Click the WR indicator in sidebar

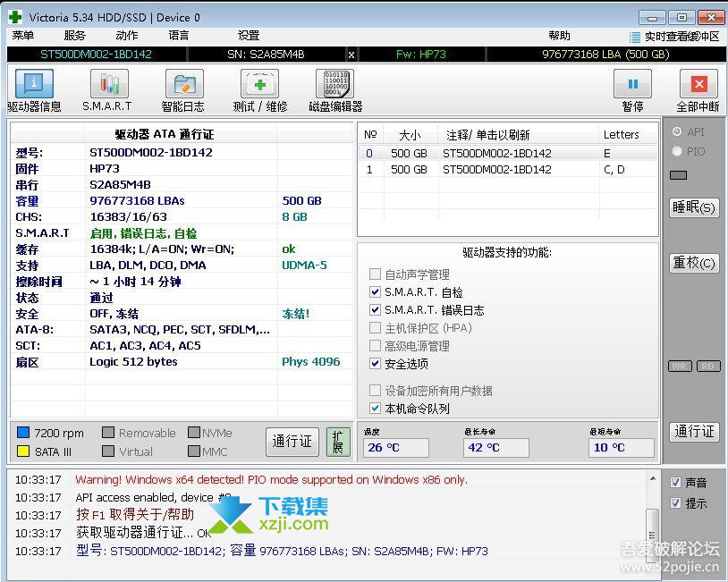tap(680, 367)
